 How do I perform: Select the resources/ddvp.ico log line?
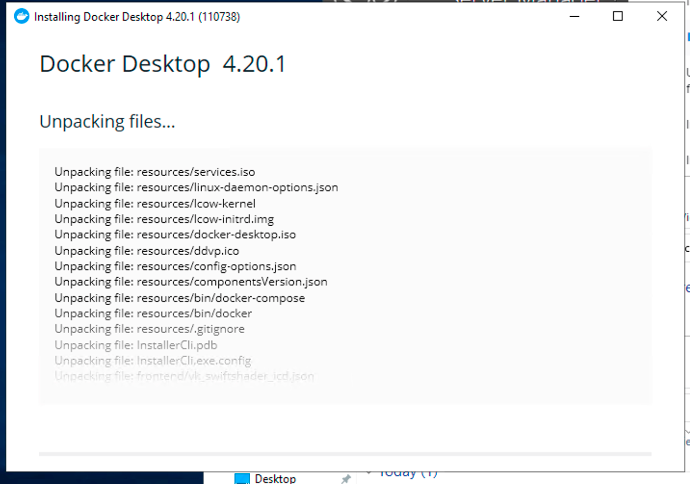147,251
